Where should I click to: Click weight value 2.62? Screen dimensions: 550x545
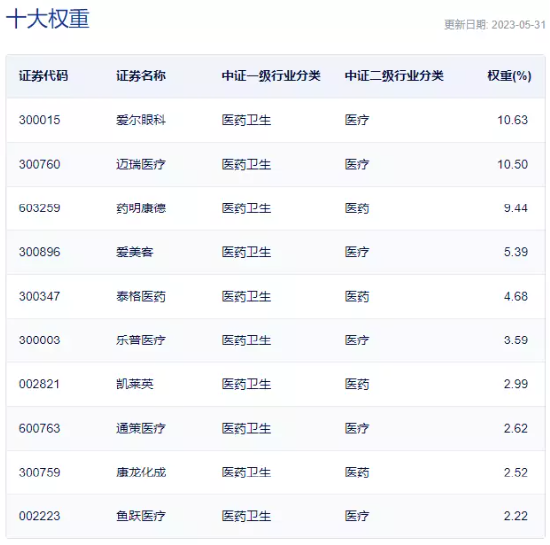pos(516,428)
